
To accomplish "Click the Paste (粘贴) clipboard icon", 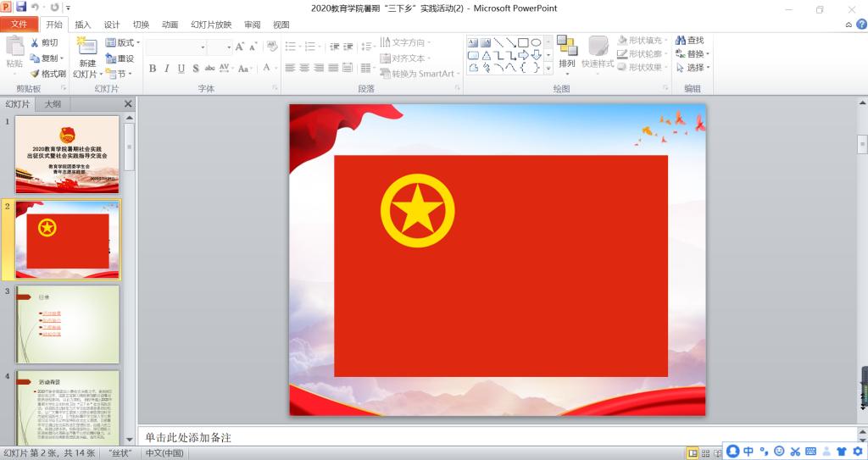I will (x=14, y=47).
